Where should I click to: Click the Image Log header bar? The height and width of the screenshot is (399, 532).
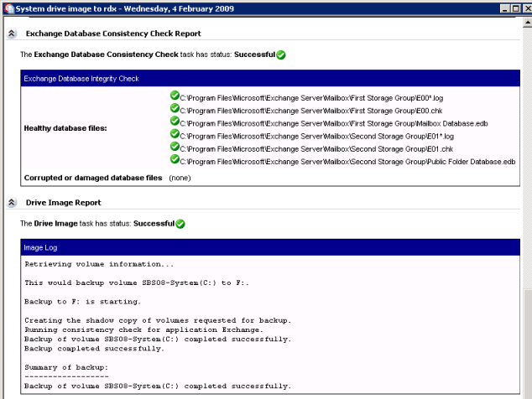pos(270,247)
